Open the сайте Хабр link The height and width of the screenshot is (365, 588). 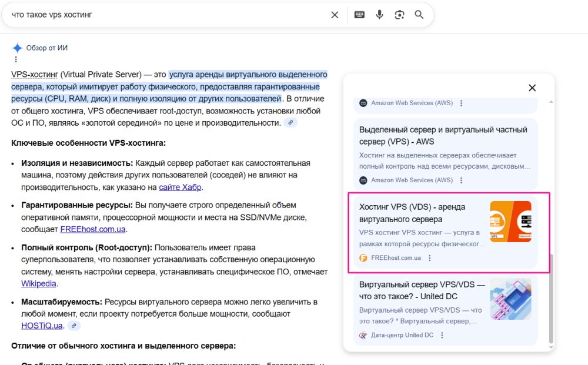(180, 187)
